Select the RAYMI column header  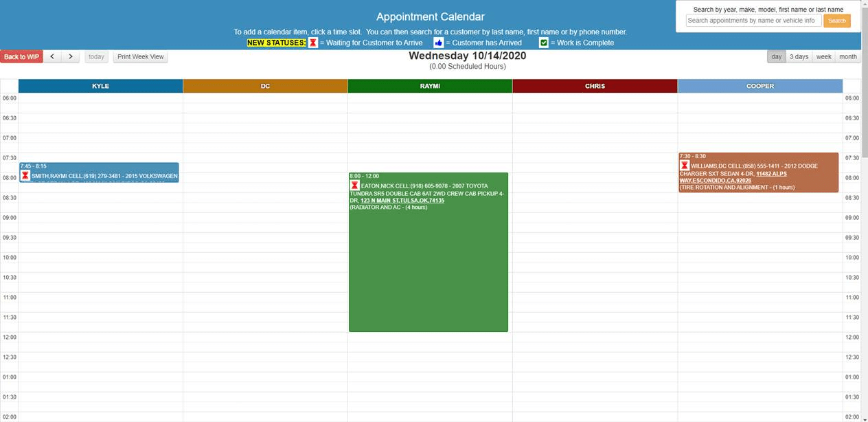point(430,86)
